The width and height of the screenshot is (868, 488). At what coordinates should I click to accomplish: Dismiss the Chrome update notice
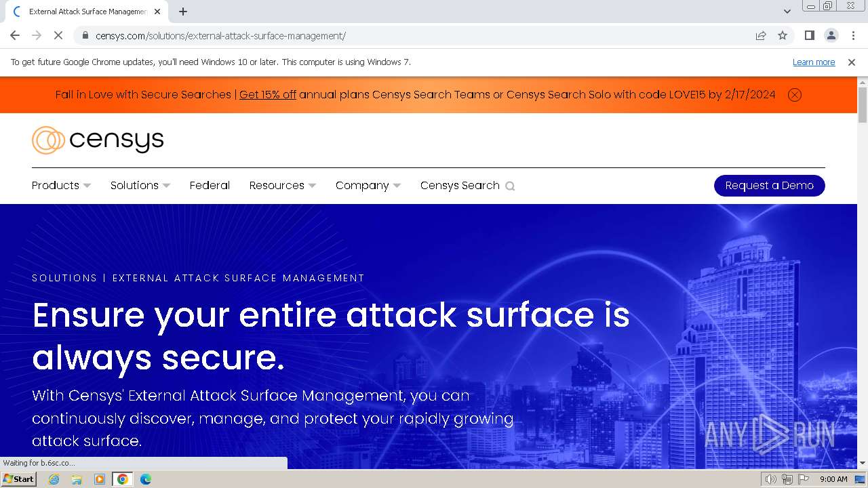click(852, 62)
